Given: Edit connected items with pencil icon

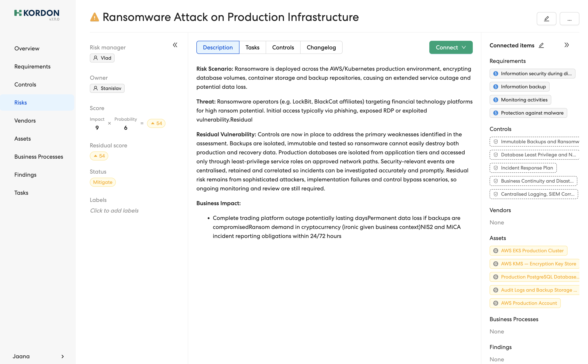Looking at the screenshot, I should pyautogui.click(x=541, y=45).
